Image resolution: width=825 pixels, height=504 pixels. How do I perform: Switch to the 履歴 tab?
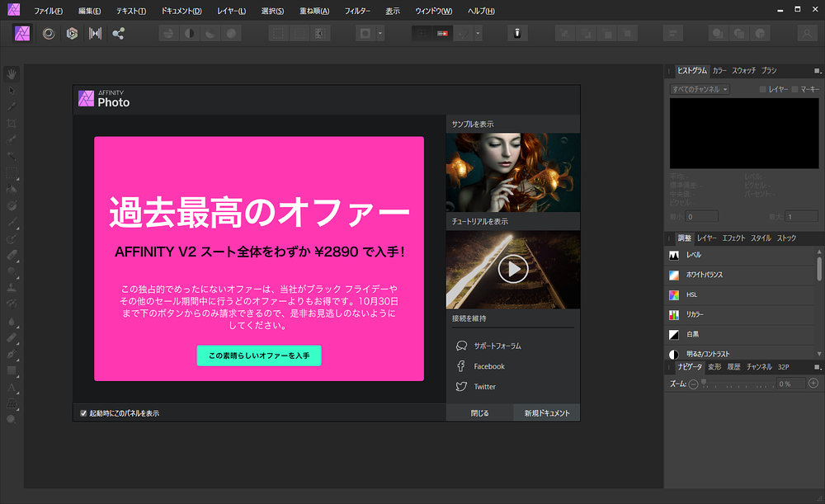coord(734,367)
